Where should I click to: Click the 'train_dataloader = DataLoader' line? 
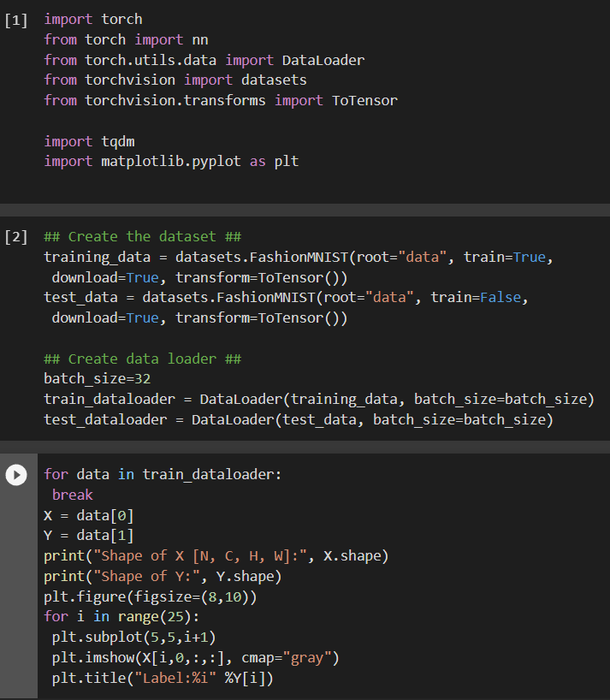click(319, 399)
